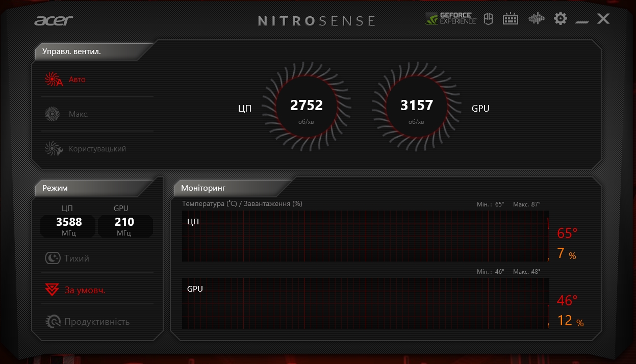Open GeForce Experience from the top bar
This screenshot has height=364, width=636.
click(x=451, y=19)
